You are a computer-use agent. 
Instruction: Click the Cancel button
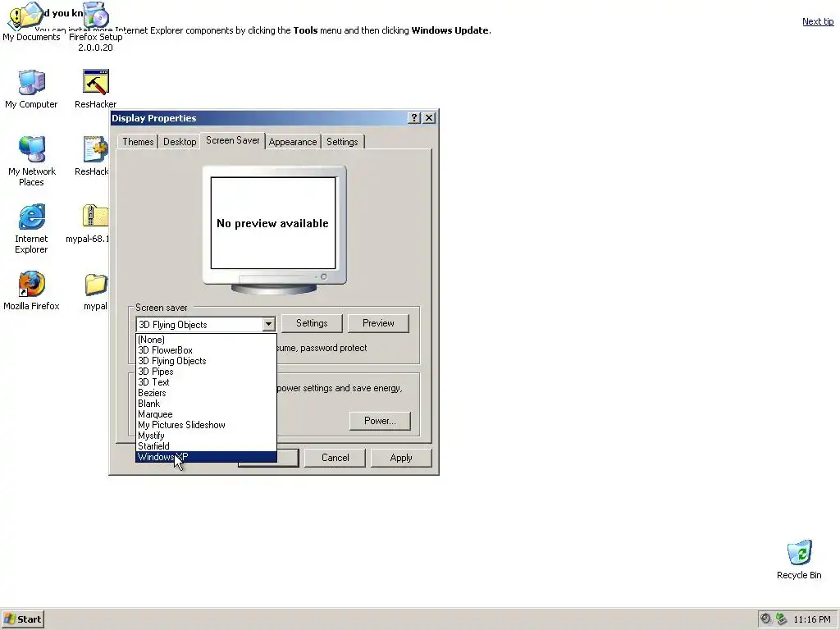pos(335,458)
